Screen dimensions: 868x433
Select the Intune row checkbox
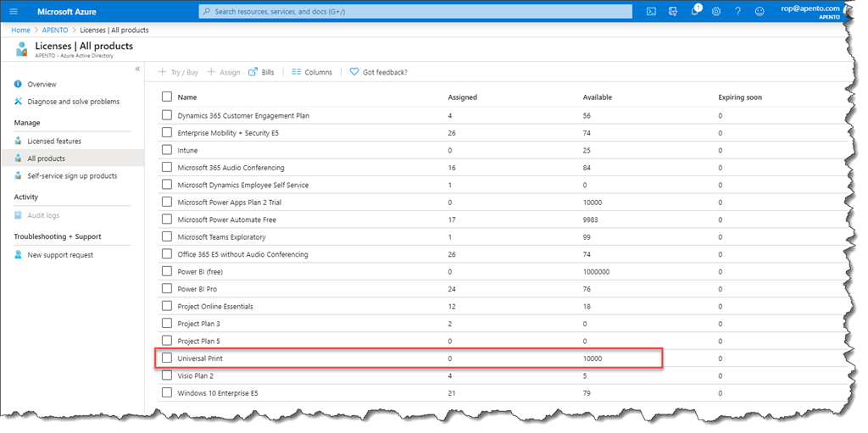pos(167,150)
